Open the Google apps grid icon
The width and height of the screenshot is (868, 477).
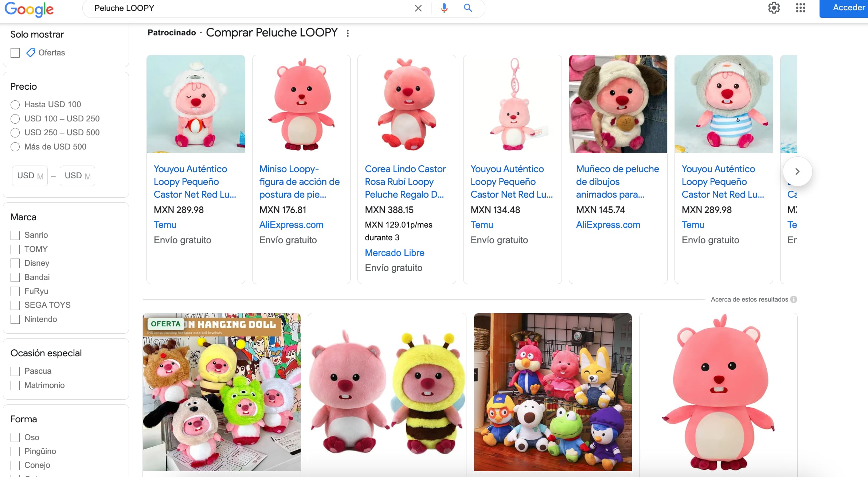(800, 8)
